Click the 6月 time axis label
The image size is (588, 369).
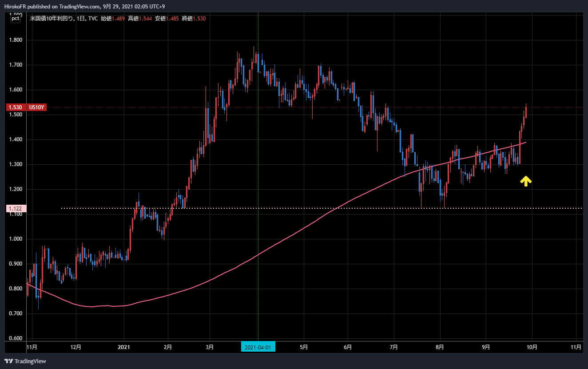pyautogui.click(x=348, y=347)
